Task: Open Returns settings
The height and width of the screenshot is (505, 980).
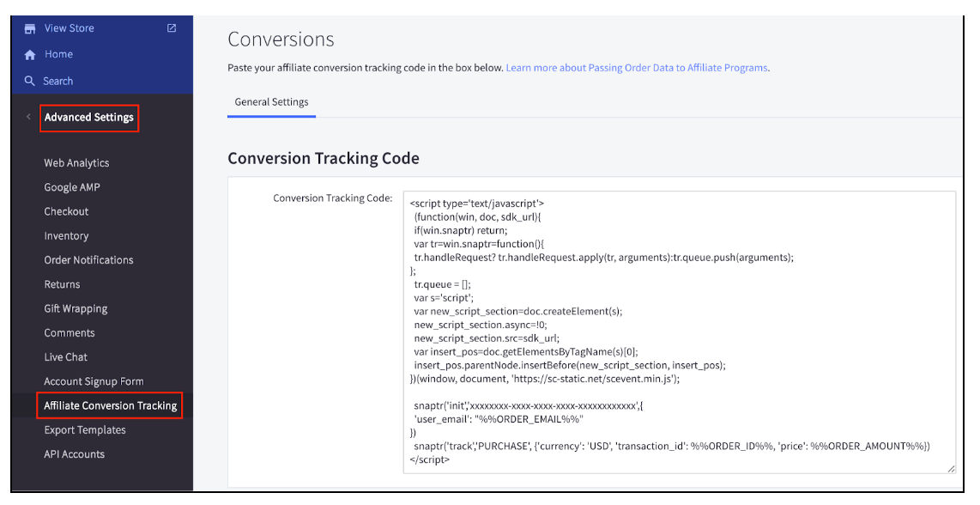Action: coord(62,284)
